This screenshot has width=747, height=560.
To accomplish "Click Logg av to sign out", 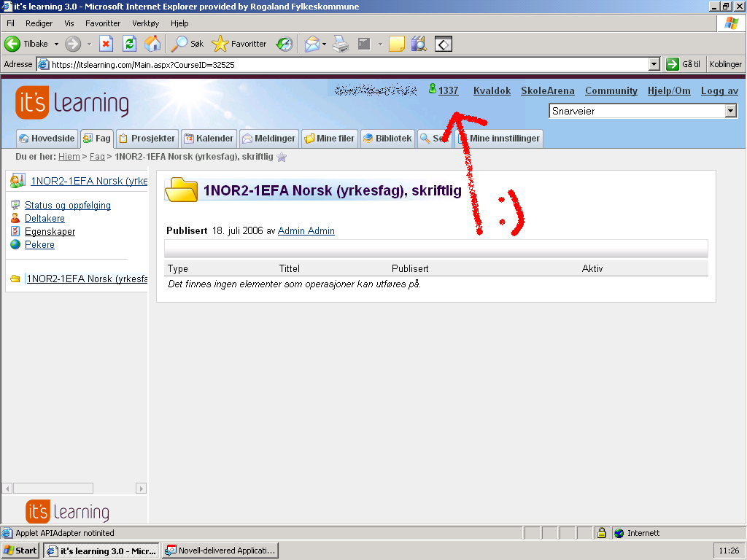I will pyautogui.click(x=719, y=90).
